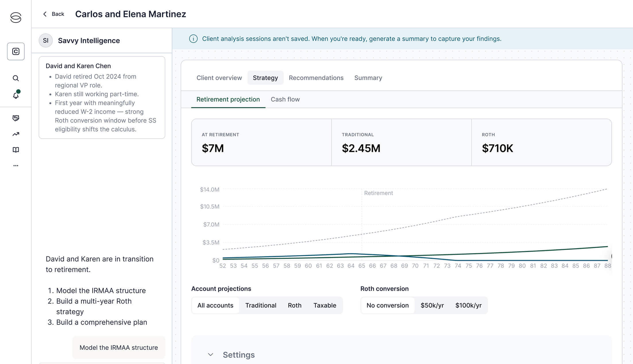The width and height of the screenshot is (633, 364).
Task: Click the handshake icon in sidebar
Action: (x=16, y=118)
